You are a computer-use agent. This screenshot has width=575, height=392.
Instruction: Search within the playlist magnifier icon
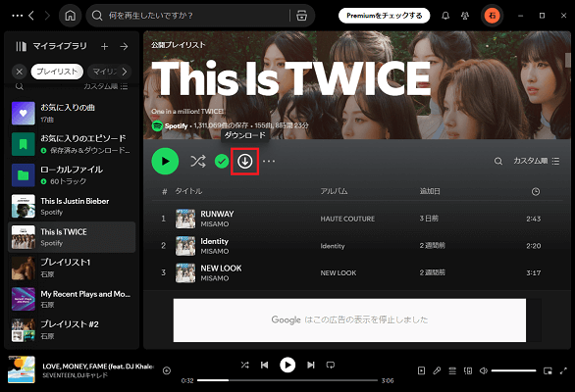point(498,161)
